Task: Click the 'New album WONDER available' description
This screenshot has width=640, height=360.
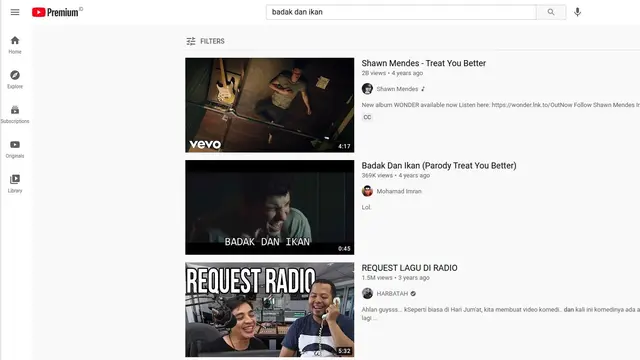Action: point(500,105)
